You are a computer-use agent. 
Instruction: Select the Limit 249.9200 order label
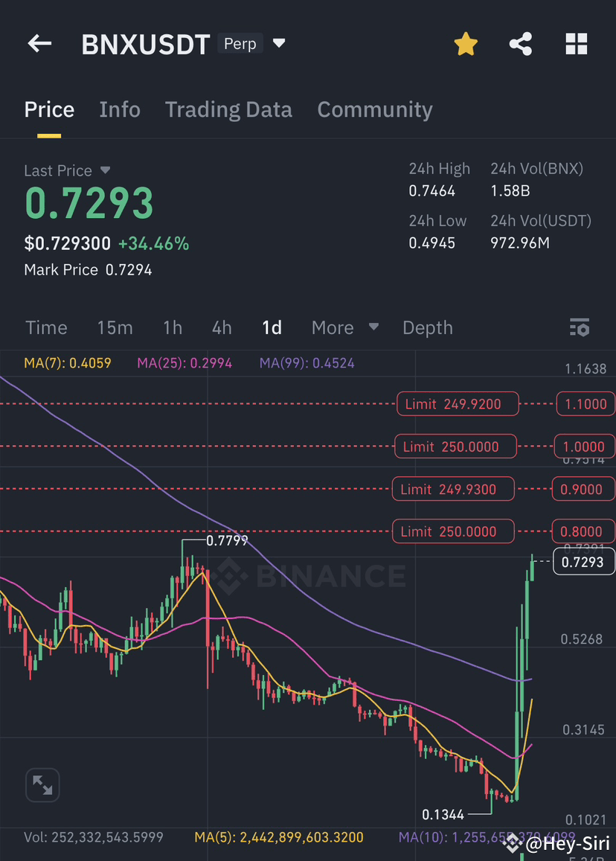point(458,403)
